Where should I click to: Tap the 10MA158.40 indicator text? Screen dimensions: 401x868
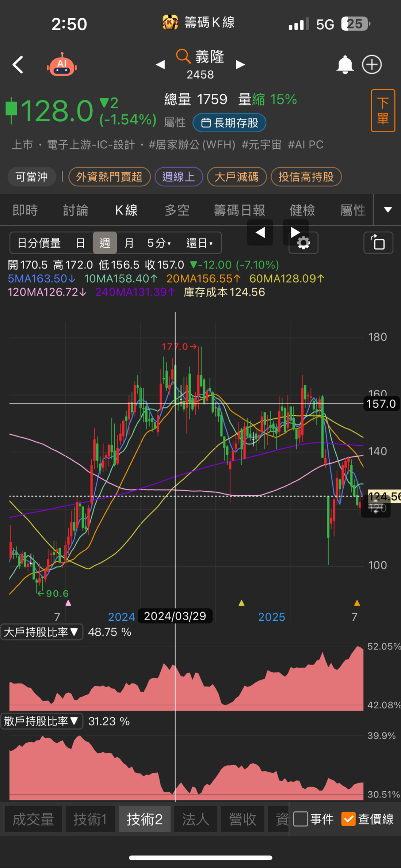click(x=121, y=279)
